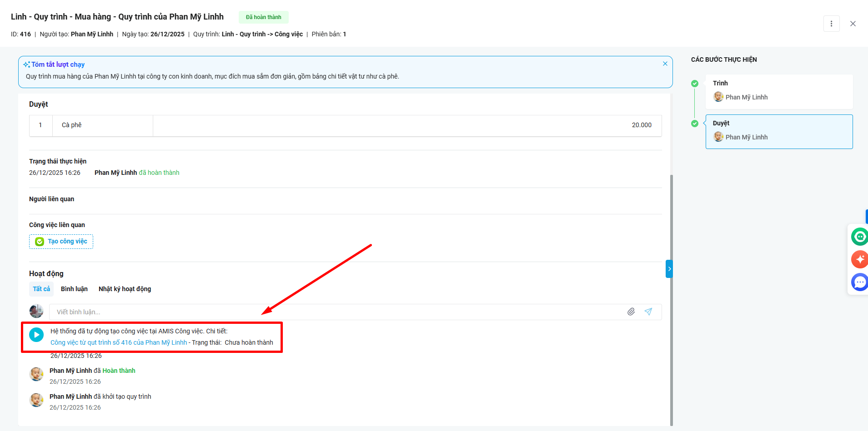Click the blue play icon of system log

click(x=36, y=335)
